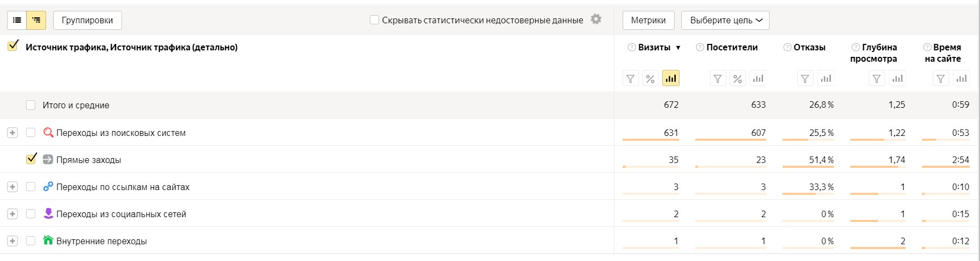
Task: Open the Группировки button
Action: (87, 21)
